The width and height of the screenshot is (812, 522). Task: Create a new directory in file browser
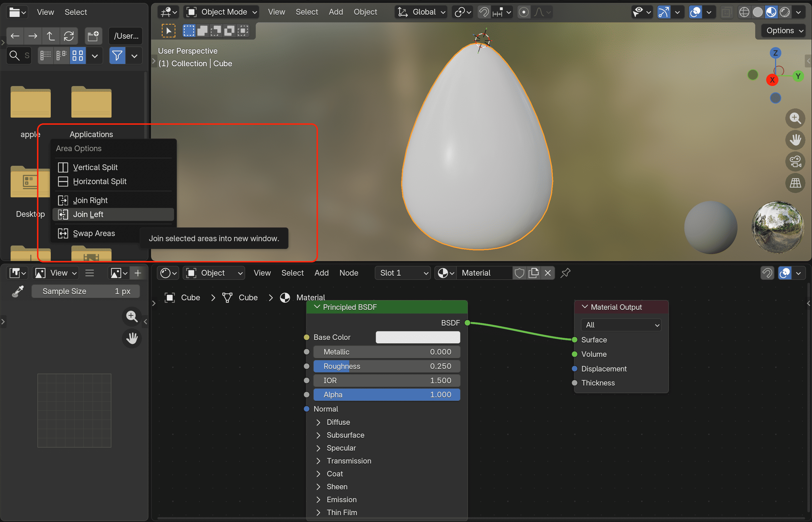pos(93,36)
